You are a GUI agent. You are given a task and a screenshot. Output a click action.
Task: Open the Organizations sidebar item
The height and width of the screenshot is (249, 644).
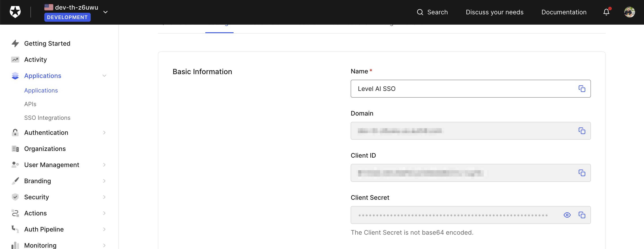[45, 149]
